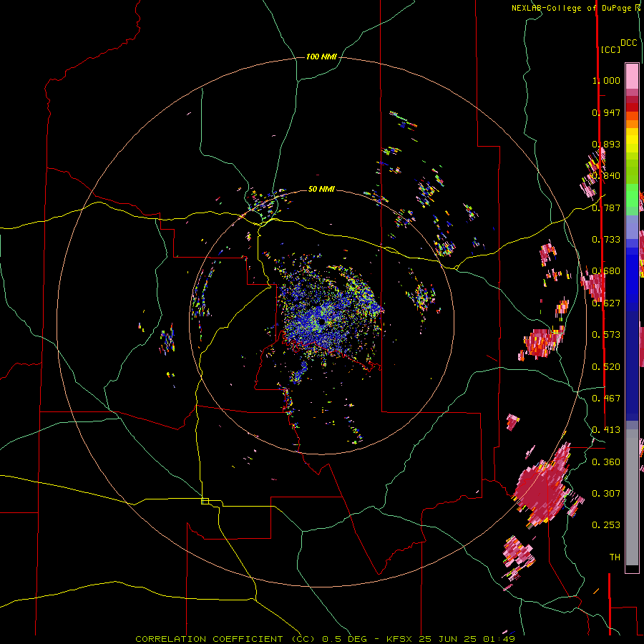
Task: Click the 50 NMI range ring label
Action: [x=321, y=189]
